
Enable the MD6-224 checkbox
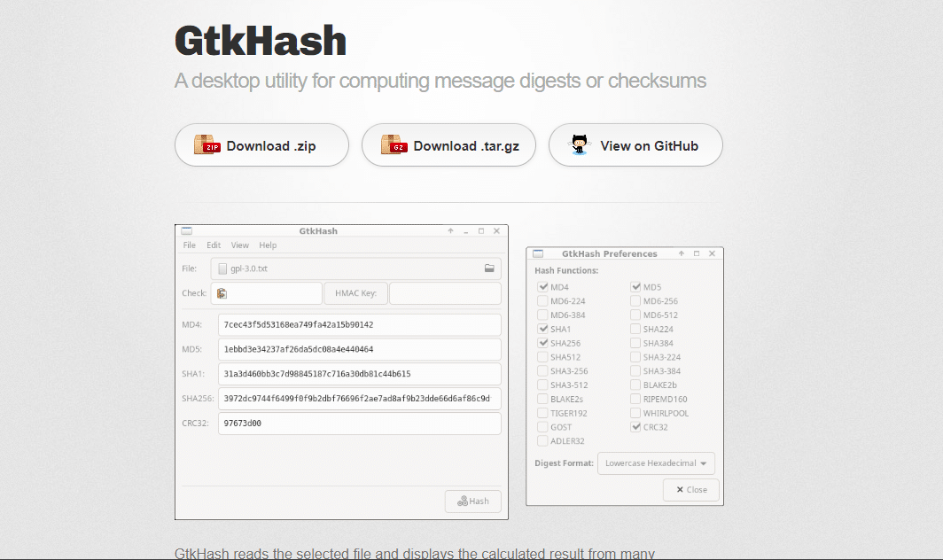point(542,300)
